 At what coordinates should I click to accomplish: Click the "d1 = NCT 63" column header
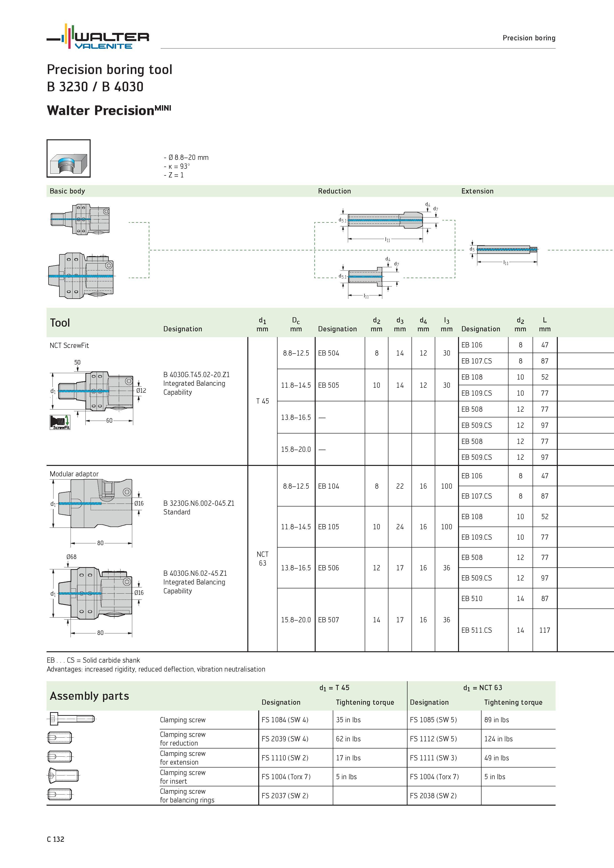coord(483,688)
